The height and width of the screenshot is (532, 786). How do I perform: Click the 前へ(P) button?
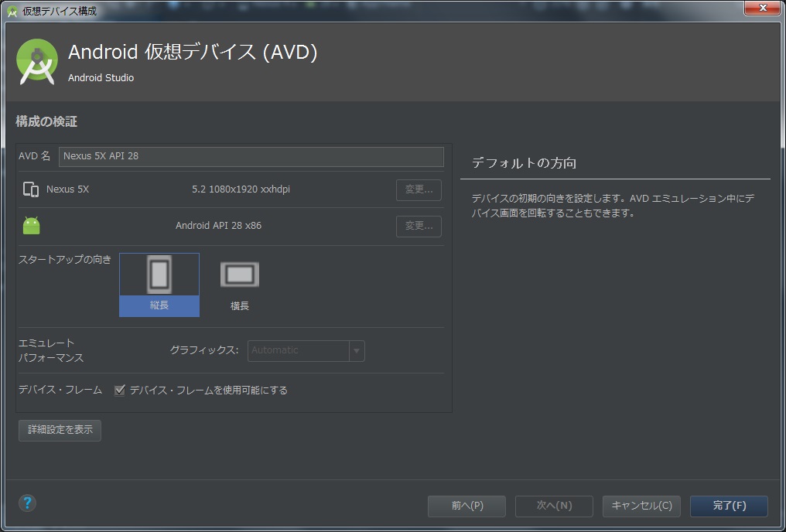pos(466,506)
